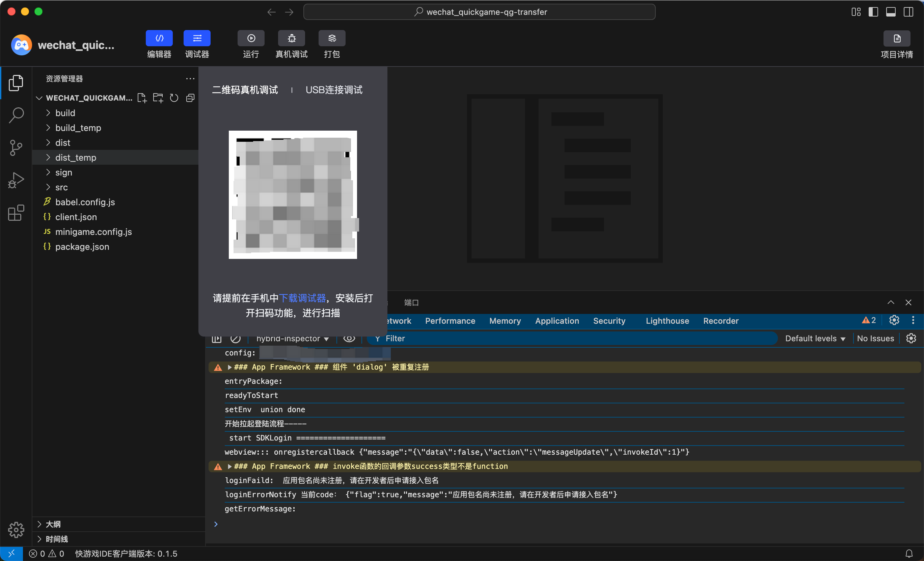Open the Default levels dropdown
924x561 pixels.
tap(815, 338)
